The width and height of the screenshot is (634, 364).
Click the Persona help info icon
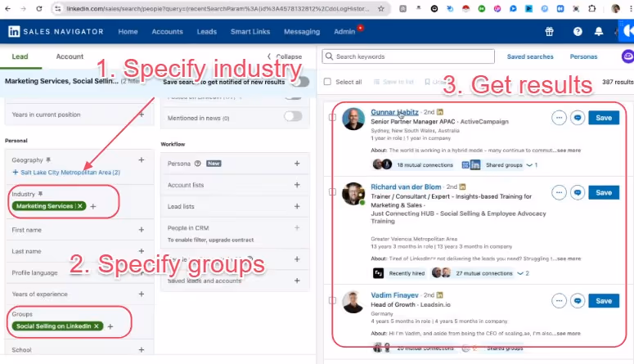coord(198,164)
